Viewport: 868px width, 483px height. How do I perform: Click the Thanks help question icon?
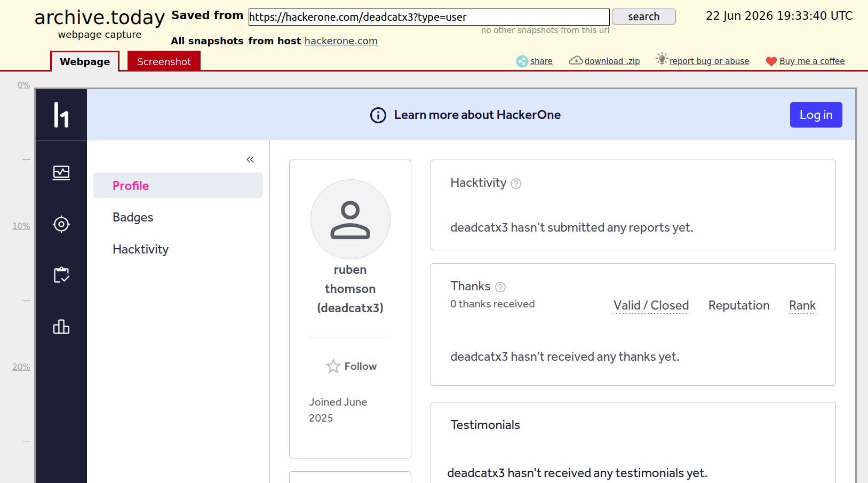[500, 287]
